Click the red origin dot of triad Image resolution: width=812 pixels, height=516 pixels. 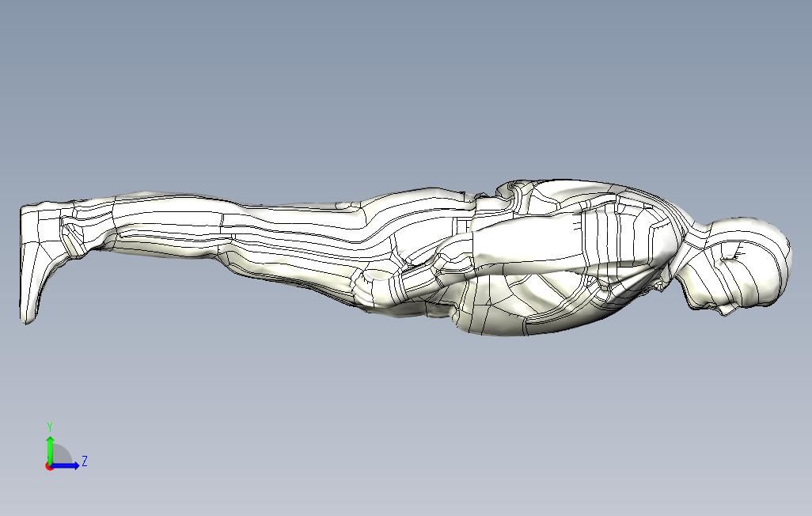(x=49, y=466)
